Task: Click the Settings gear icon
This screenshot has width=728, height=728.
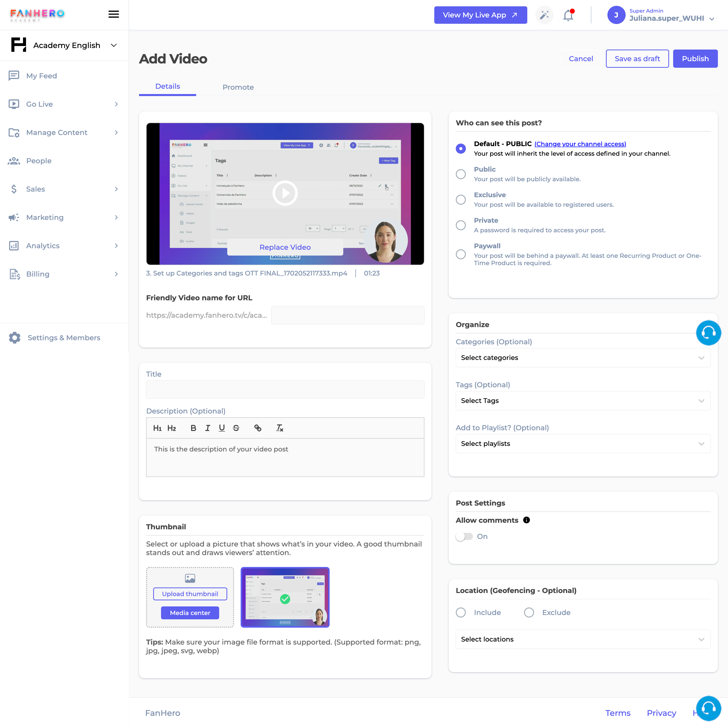Action: coord(14,338)
